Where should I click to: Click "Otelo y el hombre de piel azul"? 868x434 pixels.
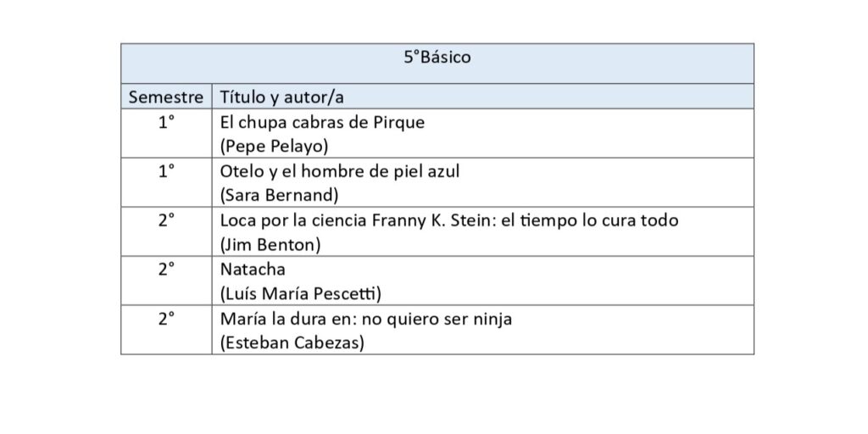pos(339,171)
